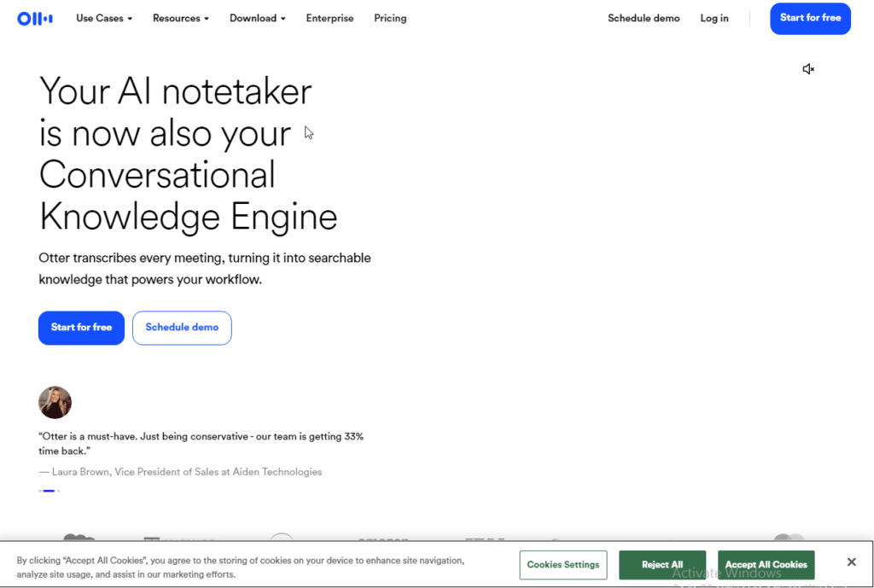Image resolution: width=874 pixels, height=588 pixels.
Task: Click Laura Brown's testimonial avatar photo
Action: (55, 402)
